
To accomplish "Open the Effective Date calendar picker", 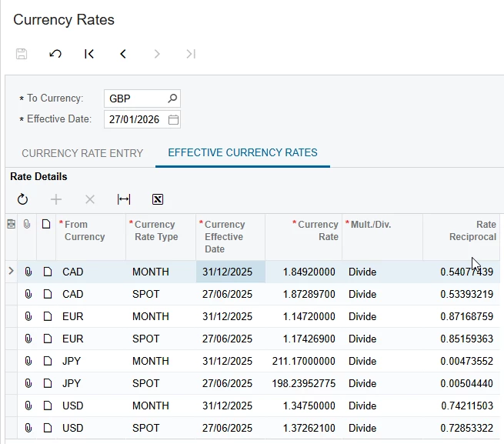I will (x=173, y=119).
